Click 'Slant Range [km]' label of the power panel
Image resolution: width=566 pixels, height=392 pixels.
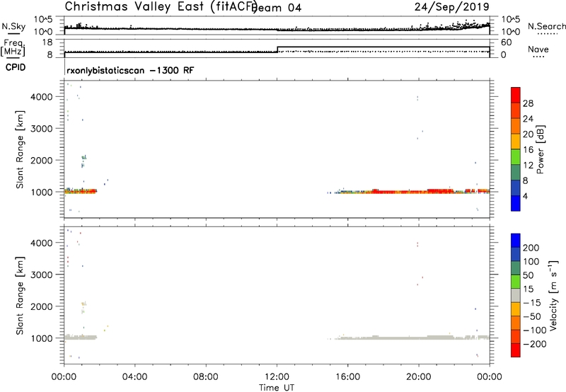(x=20, y=149)
